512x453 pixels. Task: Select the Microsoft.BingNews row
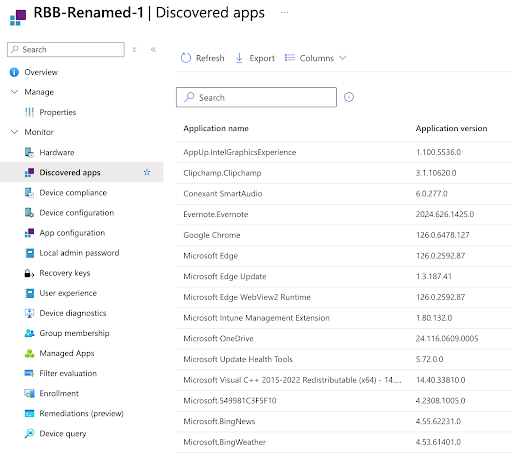click(x=344, y=421)
